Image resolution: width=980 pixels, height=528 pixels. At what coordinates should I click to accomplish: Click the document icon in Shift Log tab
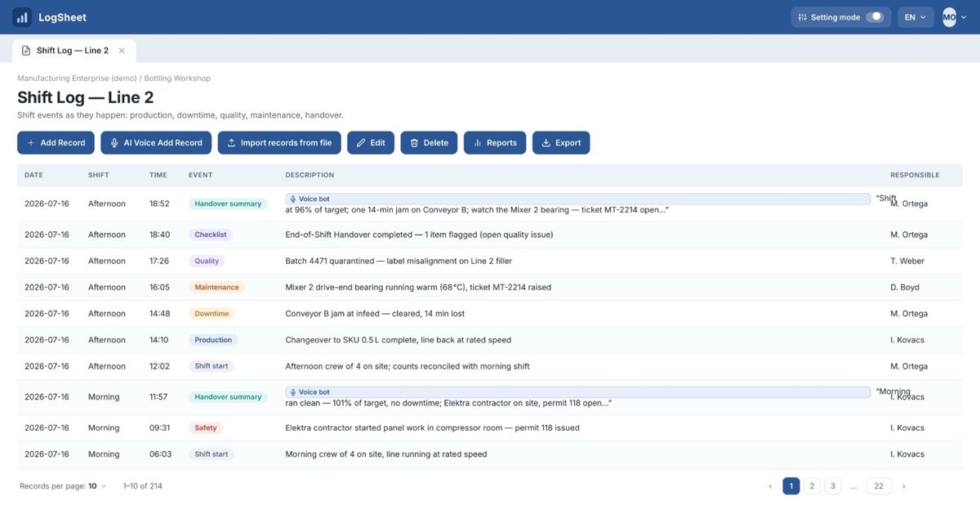pyautogui.click(x=26, y=51)
